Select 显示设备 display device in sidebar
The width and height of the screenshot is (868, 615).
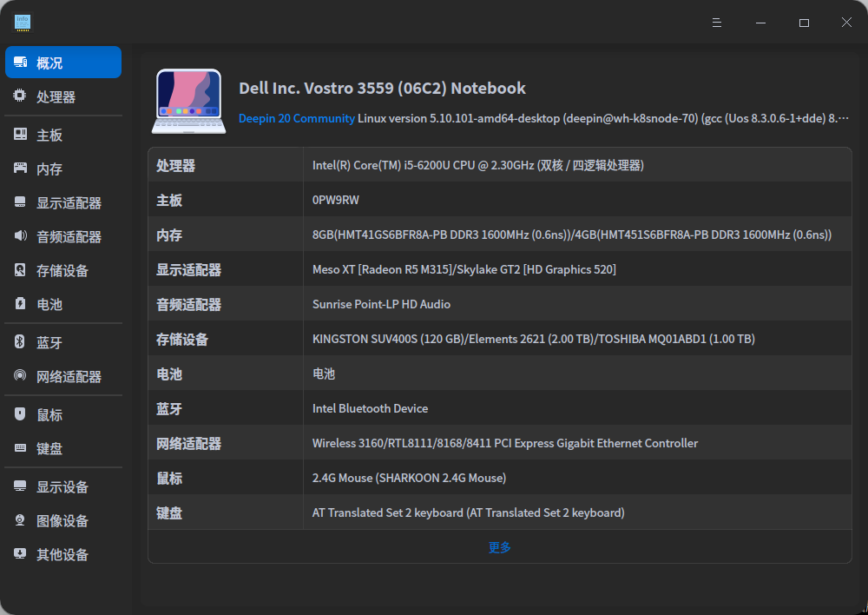[63, 486]
